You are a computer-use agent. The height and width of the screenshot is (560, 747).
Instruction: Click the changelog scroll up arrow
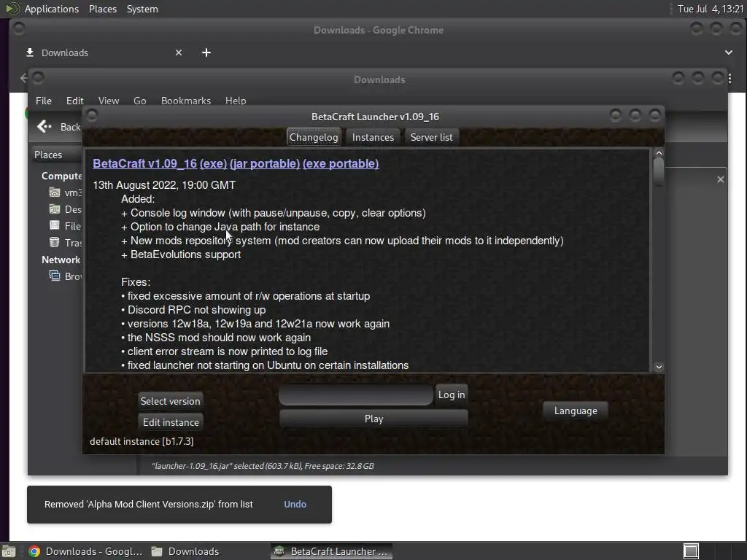(659, 153)
